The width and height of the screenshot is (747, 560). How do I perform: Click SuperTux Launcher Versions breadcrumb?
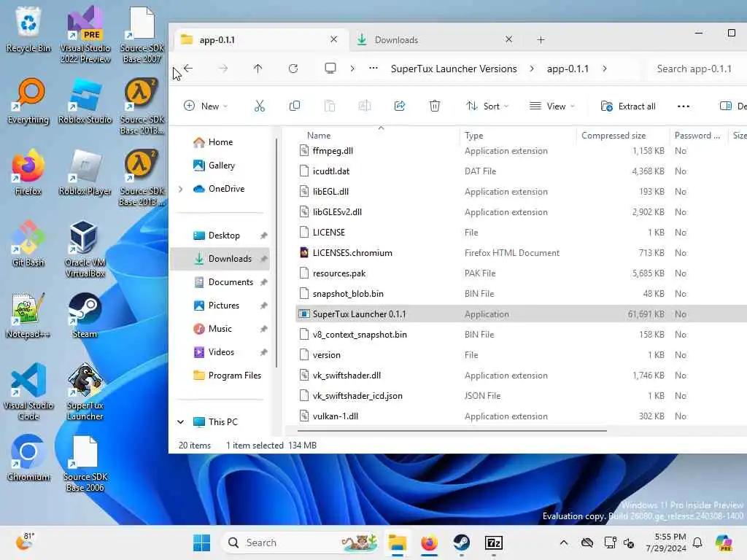click(x=454, y=69)
